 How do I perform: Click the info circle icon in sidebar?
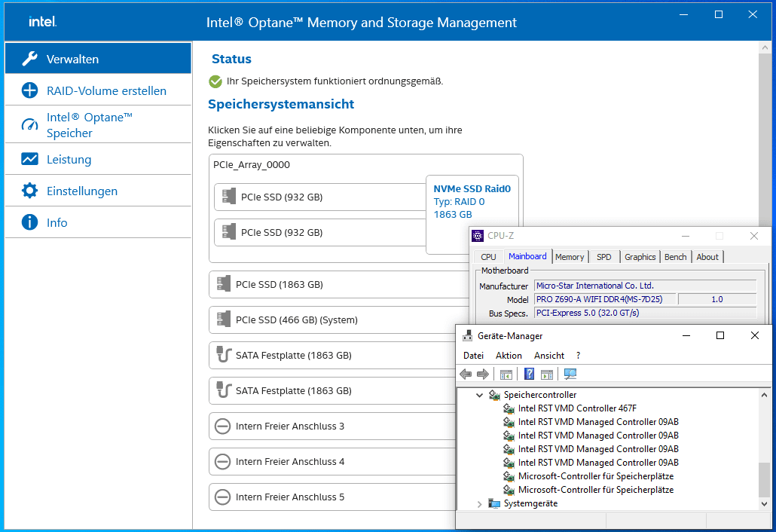tap(29, 222)
